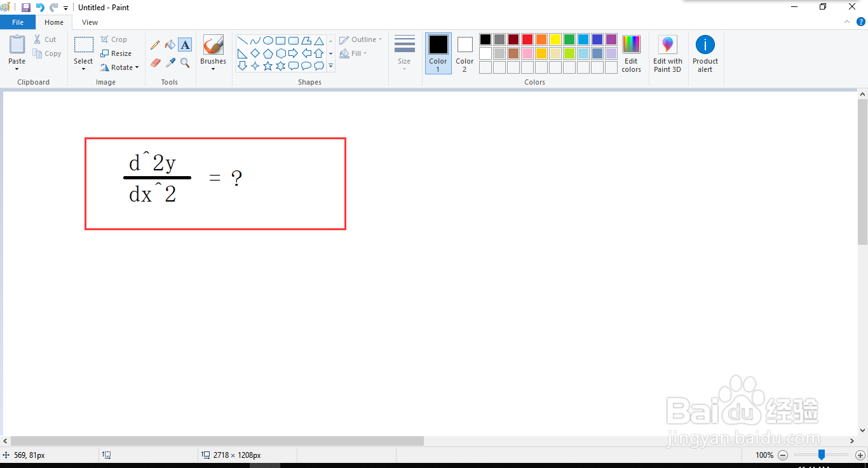This screenshot has width=868, height=468.
Task: Collapse the ribbon with chevron
Action: [x=846, y=22]
